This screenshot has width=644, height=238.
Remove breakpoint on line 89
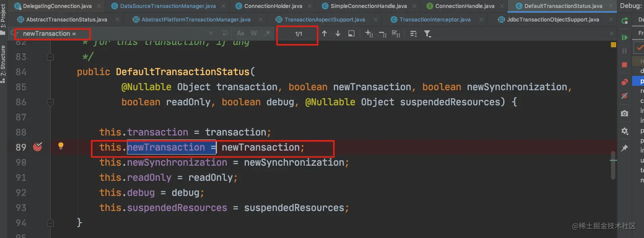pyautogui.click(x=38, y=147)
